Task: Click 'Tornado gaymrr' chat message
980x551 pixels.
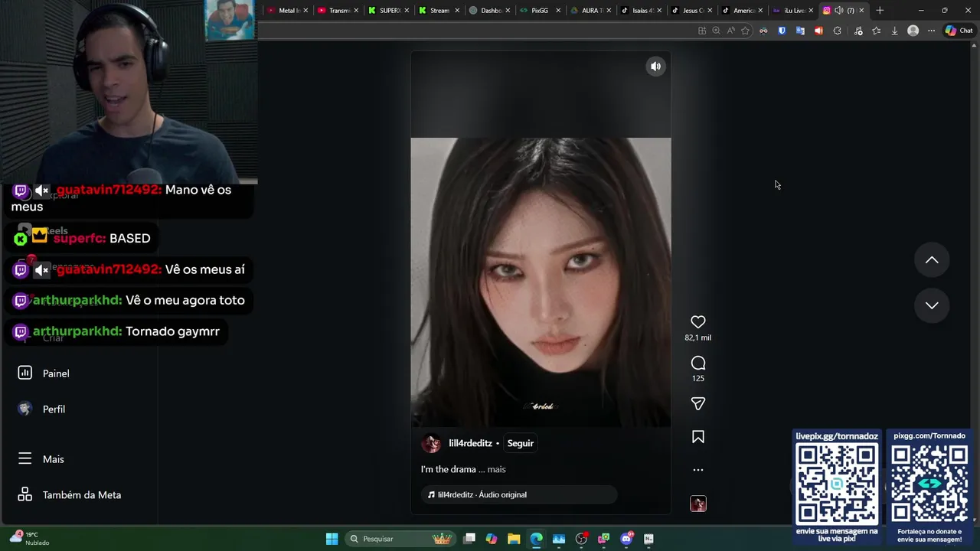Action: (x=172, y=331)
